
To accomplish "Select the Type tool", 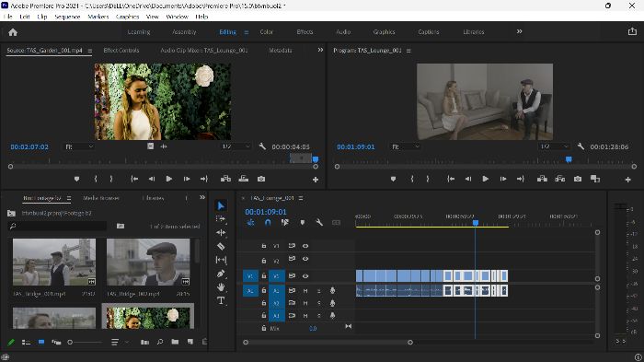I will tap(221, 300).
